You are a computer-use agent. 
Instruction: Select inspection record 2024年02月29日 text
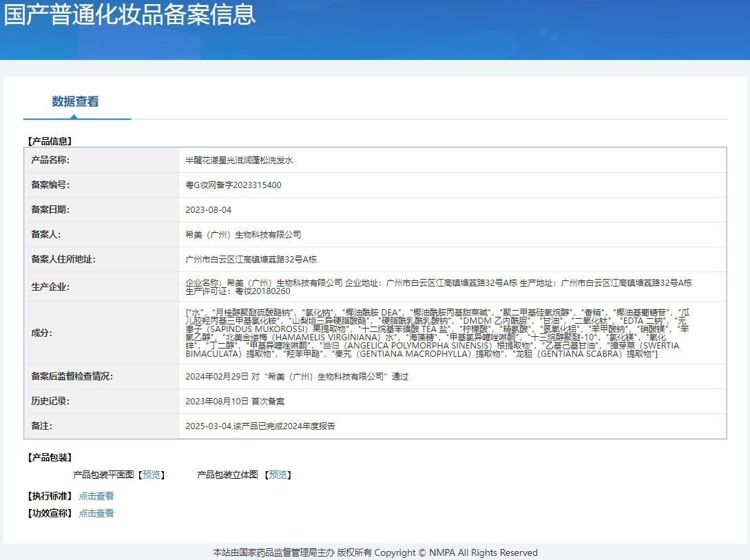297,376
